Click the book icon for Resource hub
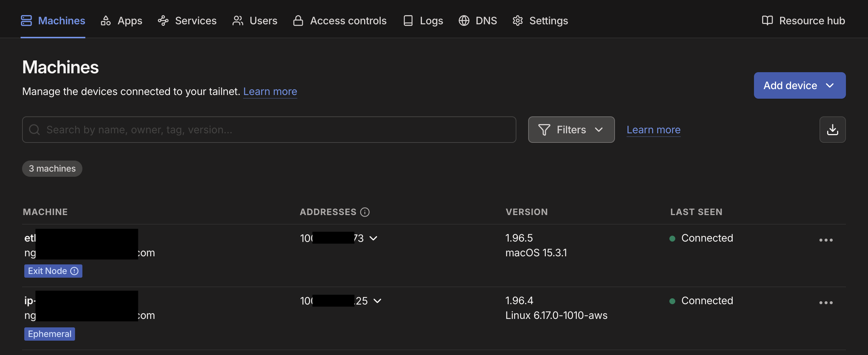The image size is (868, 355). coord(767,21)
